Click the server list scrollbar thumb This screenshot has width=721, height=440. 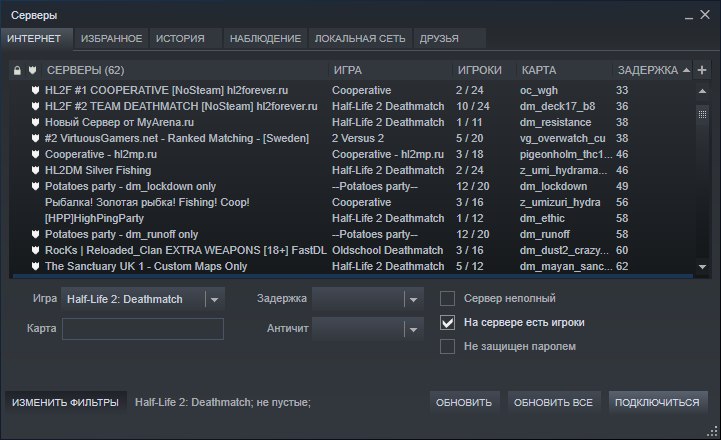coord(702,114)
